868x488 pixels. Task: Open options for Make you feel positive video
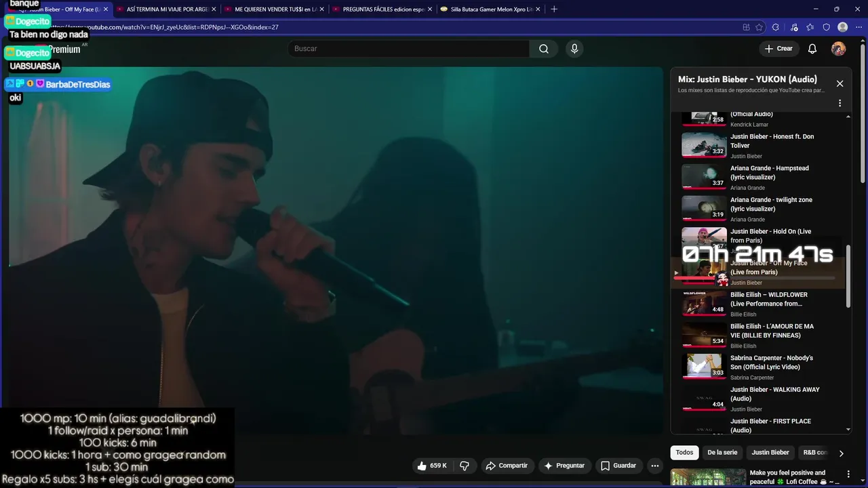click(848, 474)
